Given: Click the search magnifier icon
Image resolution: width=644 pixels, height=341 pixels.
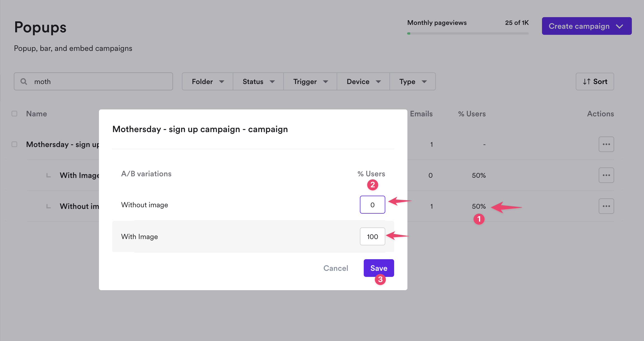Looking at the screenshot, I should 24,82.
